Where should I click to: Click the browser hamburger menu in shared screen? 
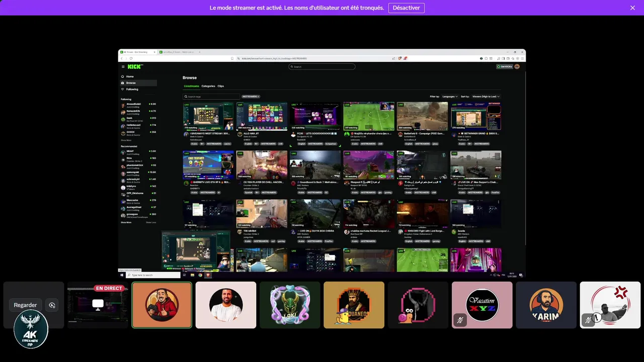click(522, 58)
